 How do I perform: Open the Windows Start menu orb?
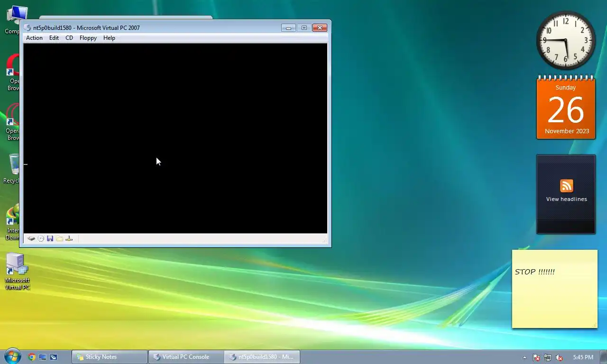pos(12,357)
